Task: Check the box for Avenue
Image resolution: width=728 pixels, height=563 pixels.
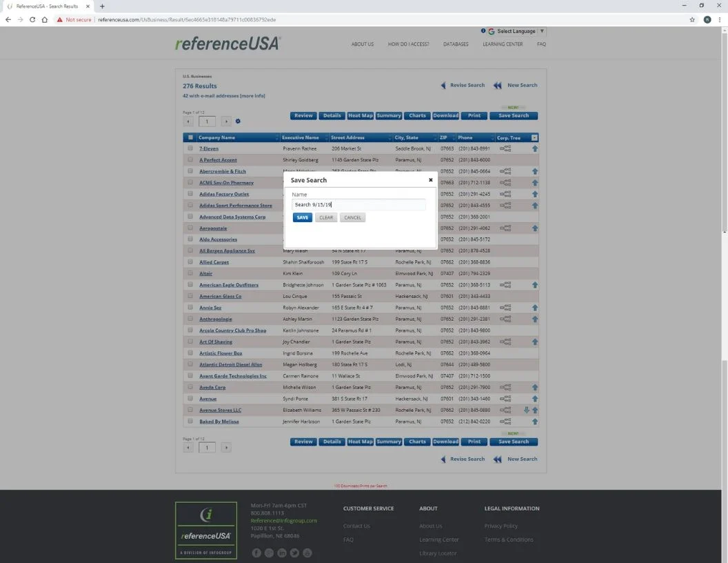Action: (x=190, y=398)
